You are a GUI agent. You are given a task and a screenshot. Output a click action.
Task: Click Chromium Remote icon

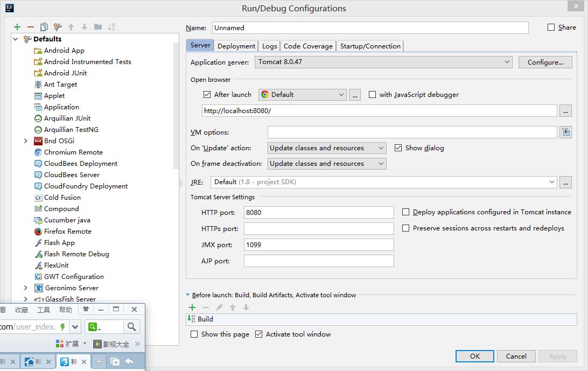pos(38,152)
